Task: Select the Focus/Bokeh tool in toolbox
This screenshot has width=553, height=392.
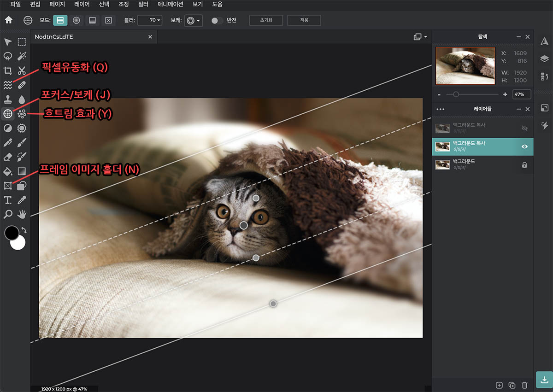Action: (8, 113)
